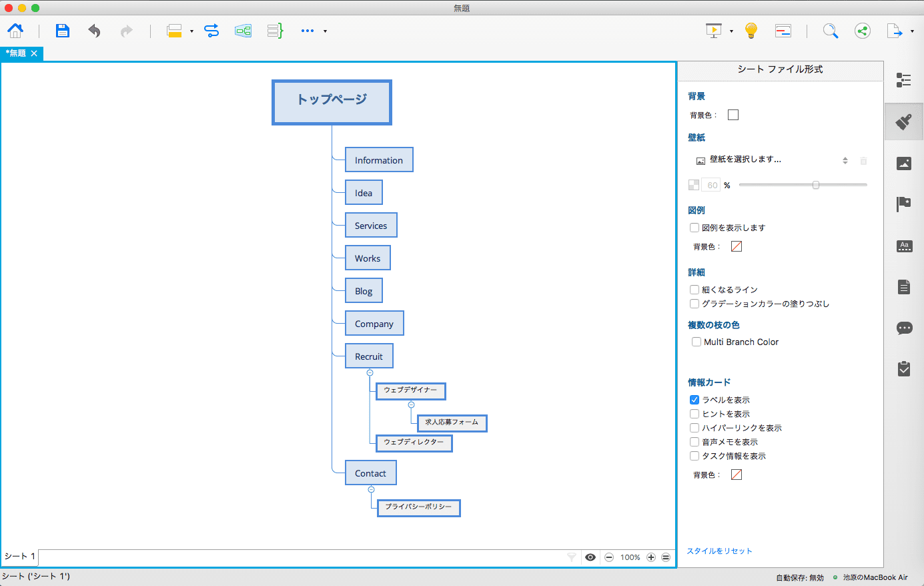
Task: Select the Information topic
Action: point(379,160)
